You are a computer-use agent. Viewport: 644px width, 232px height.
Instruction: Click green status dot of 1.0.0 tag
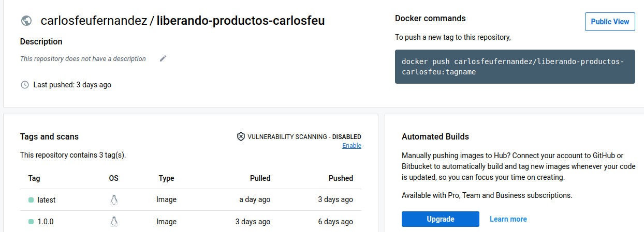31,222
